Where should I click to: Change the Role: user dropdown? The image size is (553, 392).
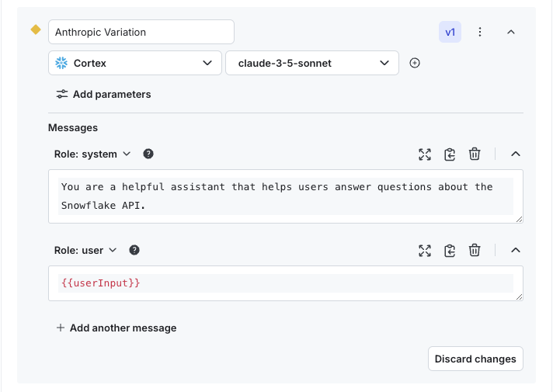click(85, 250)
